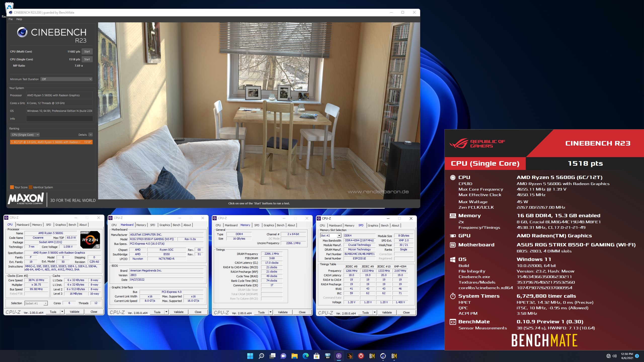
Task: Click the Tools button in CPU-Z Memory window
Action: coord(261,312)
